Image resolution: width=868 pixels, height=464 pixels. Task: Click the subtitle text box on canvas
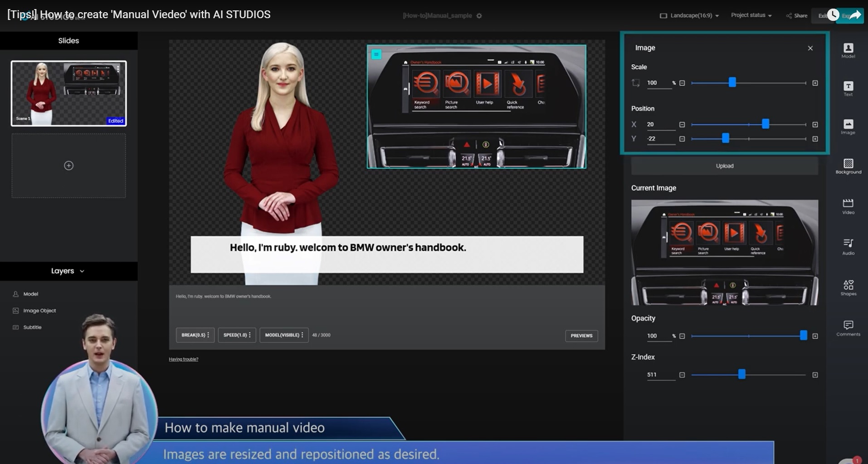pos(387,254)
